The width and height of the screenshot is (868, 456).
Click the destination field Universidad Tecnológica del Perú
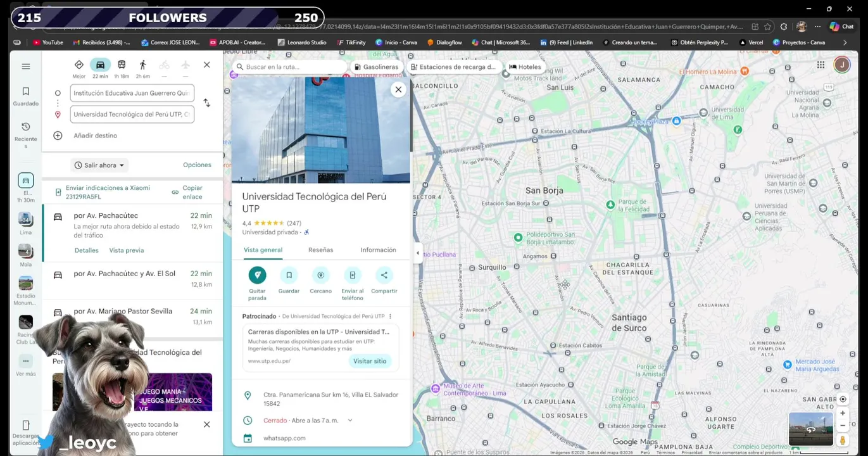coord(132,115)
